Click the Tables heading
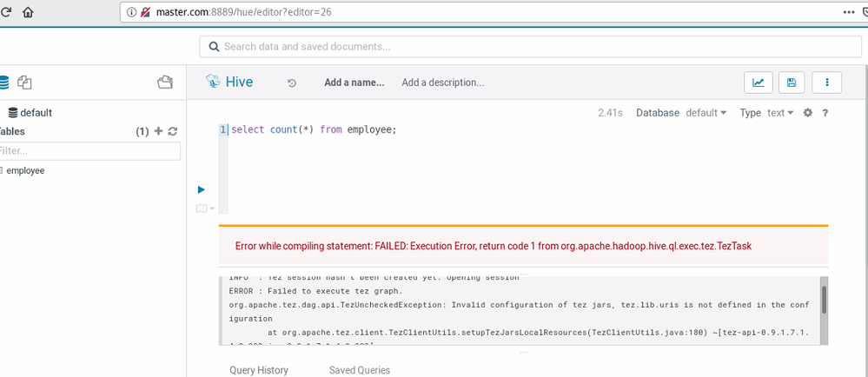 12,131
